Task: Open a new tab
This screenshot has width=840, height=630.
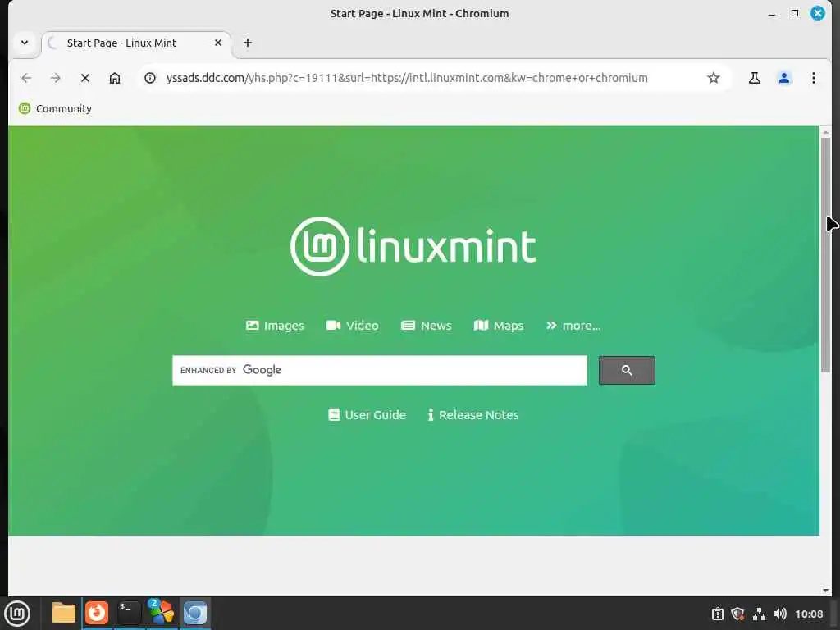Action: [248, 43]
